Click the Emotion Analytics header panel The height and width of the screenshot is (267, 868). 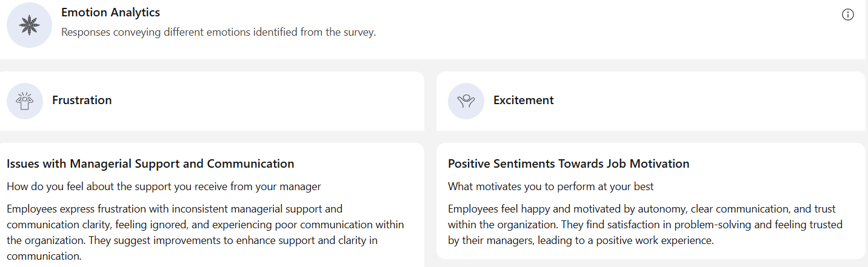pos(433,30)
